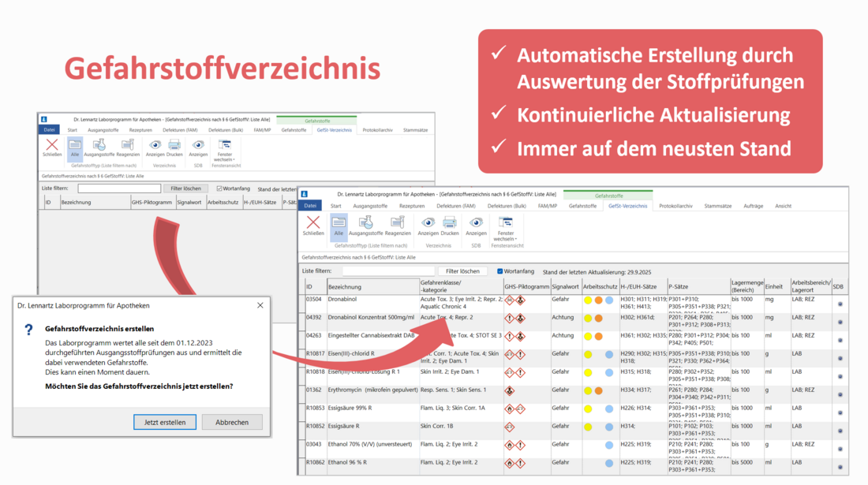Open SDB Anzeigen eye icon in front window
This screenshot has width=868, height=485.
tap(476, 224)
